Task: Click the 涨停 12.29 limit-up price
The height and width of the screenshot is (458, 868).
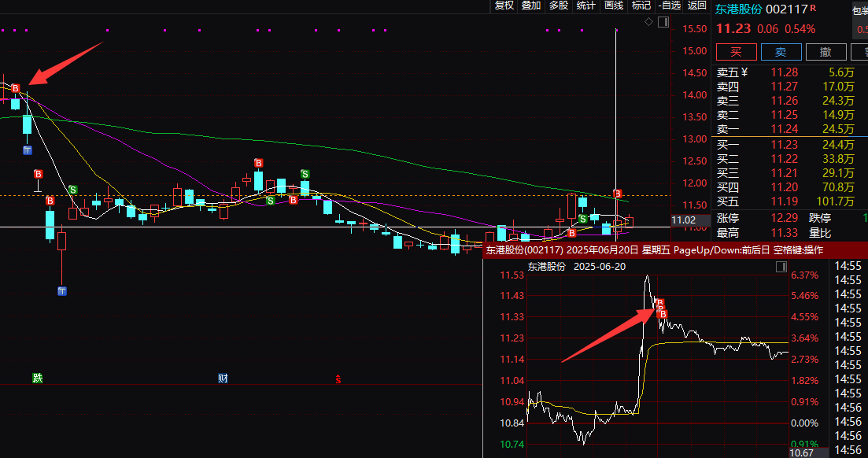Action: click(x=785, y=218)
